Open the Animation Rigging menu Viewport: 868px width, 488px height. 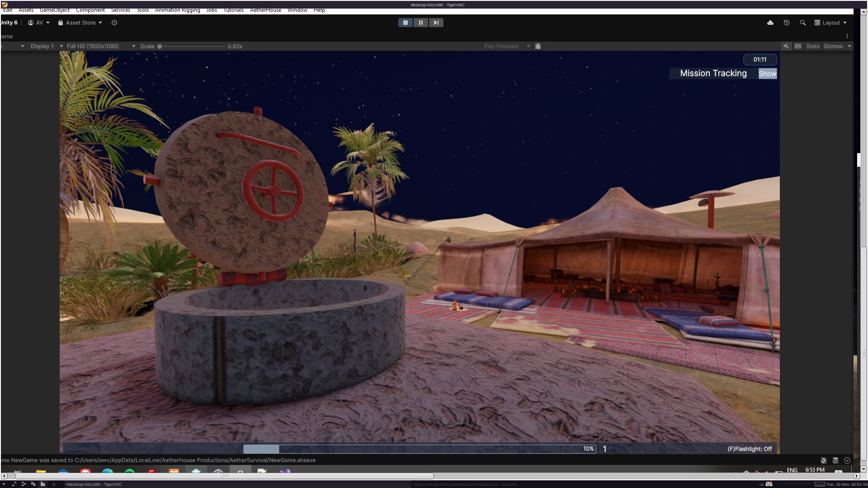(177, 10)
